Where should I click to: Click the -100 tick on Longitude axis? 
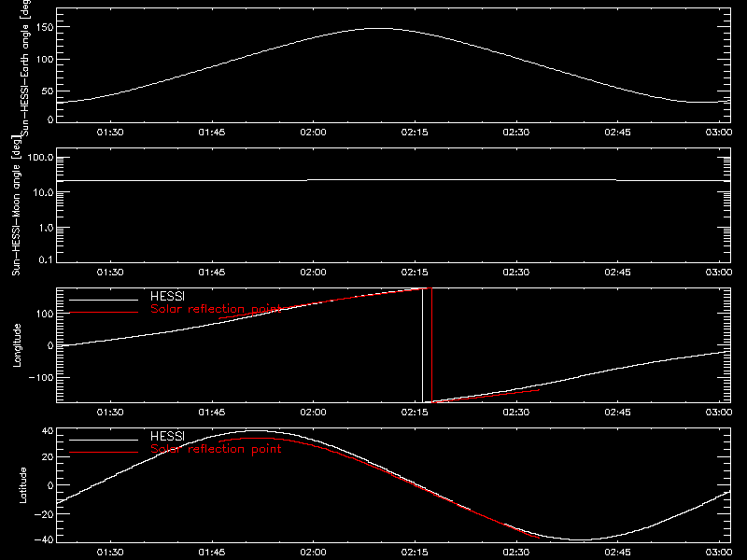(x=41, y=378)
